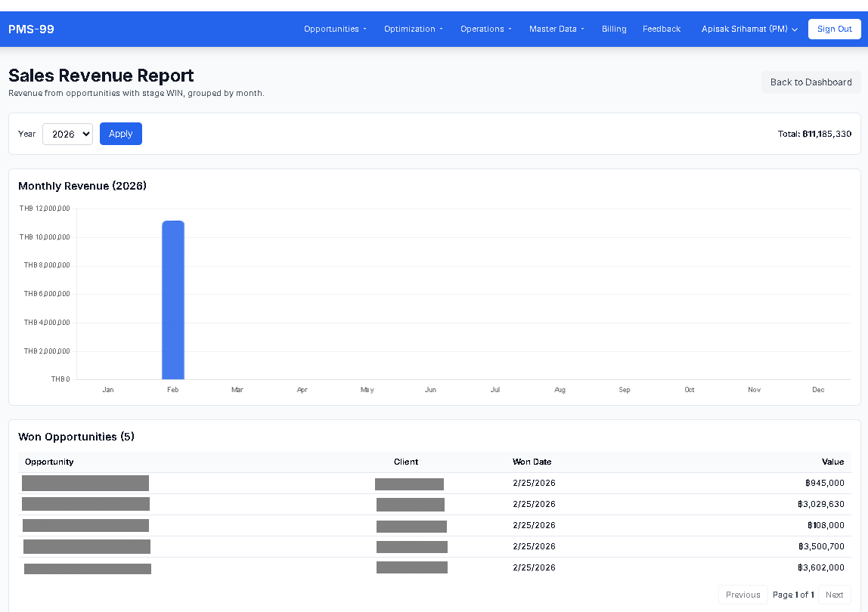Expand the Optimization menu
The image size is (868, 612).
pyautogui.click(x=413, y=29)
